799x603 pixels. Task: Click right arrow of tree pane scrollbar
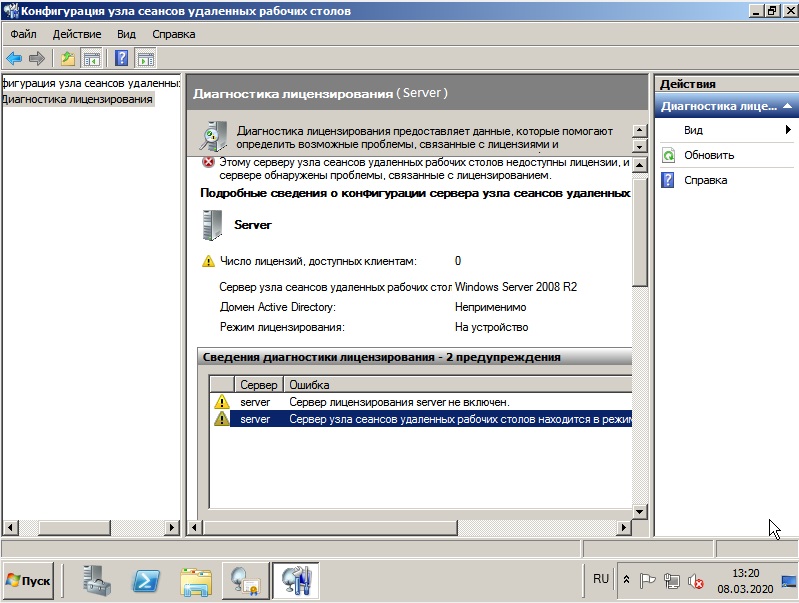pos(172,527)
